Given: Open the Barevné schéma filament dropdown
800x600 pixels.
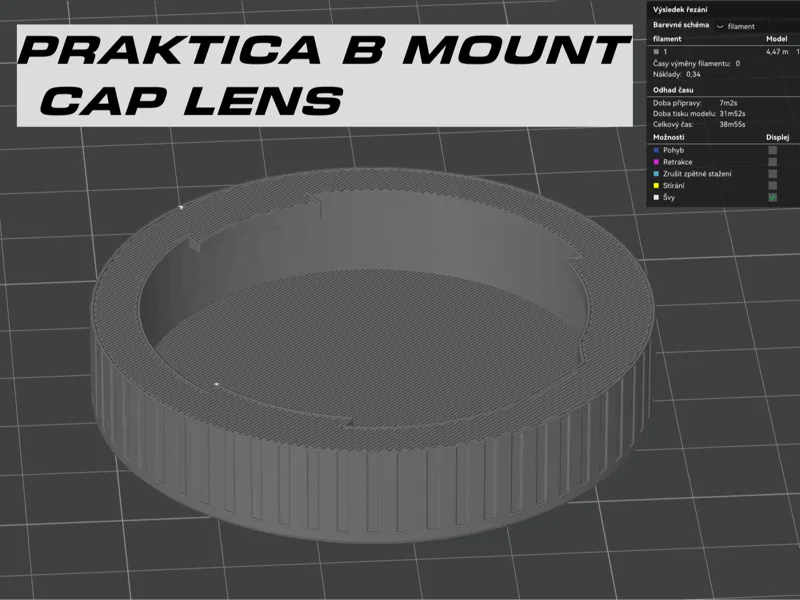Looking at the screenshot, I should [x=757, y=26].
